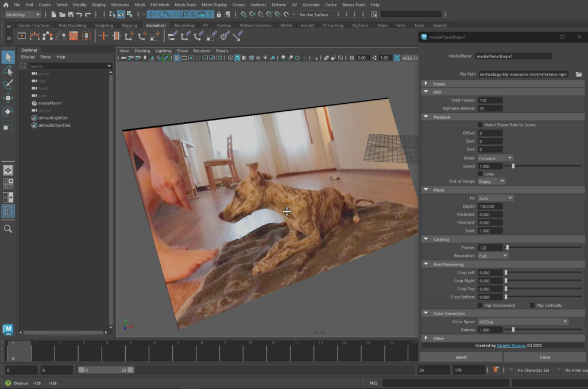588x389 pixels.
Task: Enable Match Frame Rate to Scene
Action: point(480,125)
